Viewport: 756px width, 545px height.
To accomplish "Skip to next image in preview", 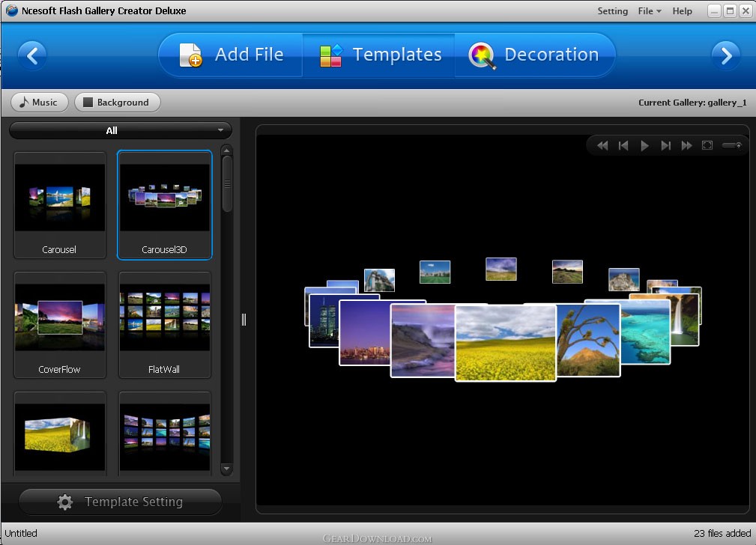I will 666,145.
